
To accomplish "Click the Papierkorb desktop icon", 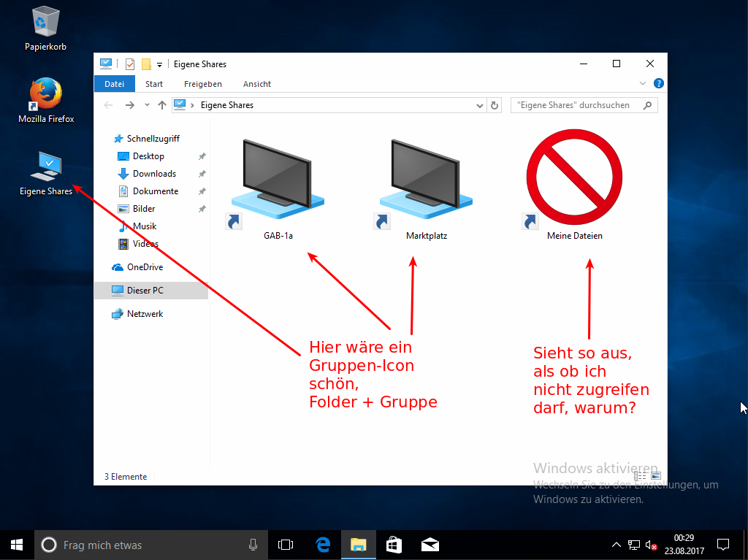I will coord(45,28).
